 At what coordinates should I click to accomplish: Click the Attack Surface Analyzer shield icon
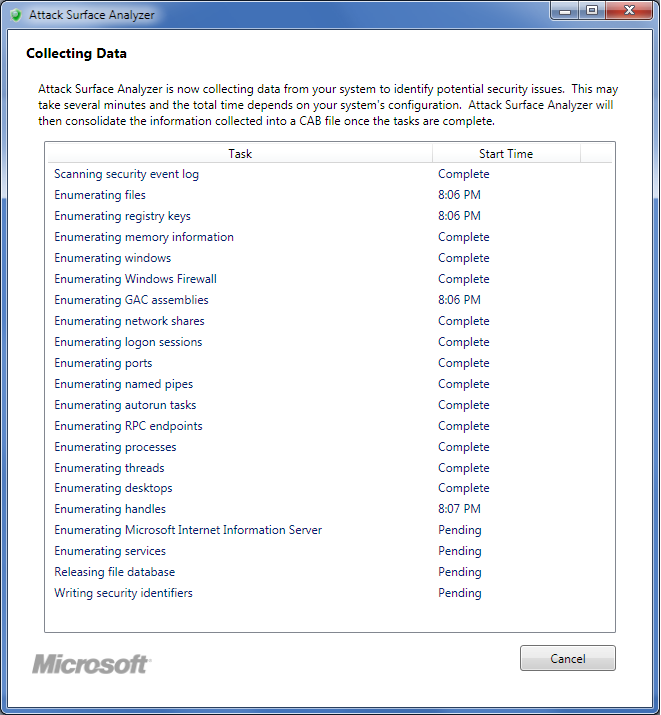pyautogui.click(x=16, y=15)
